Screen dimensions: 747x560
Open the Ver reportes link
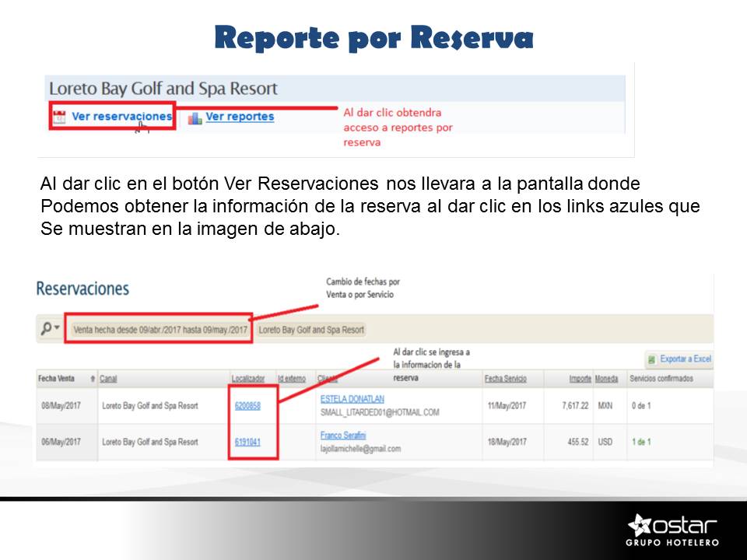[x=240, y=117]
